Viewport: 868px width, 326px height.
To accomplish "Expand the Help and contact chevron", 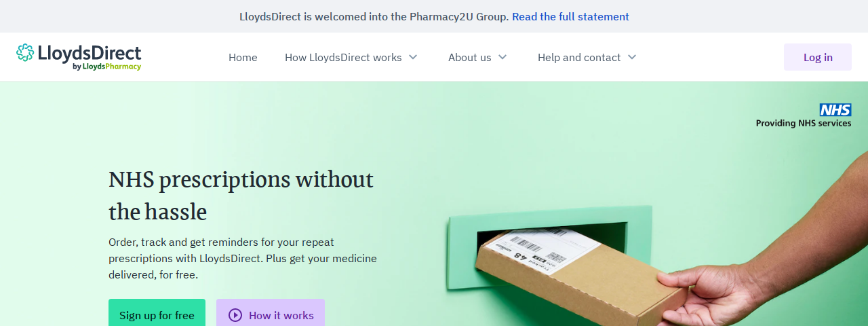I will coord(632,57).
